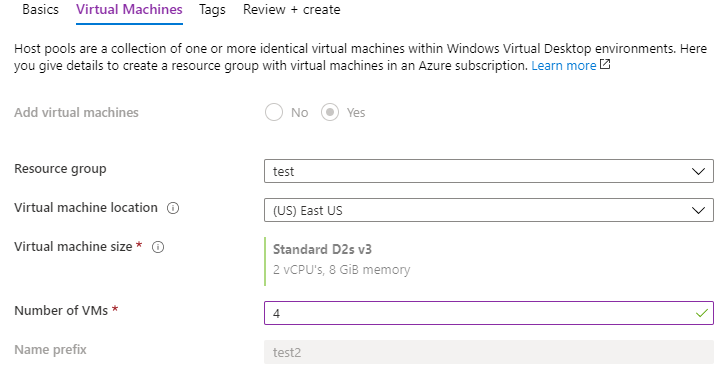Screen dimensions: 725x376
Task: Select the Virtual Machines tab
Action: coord(129,10)
